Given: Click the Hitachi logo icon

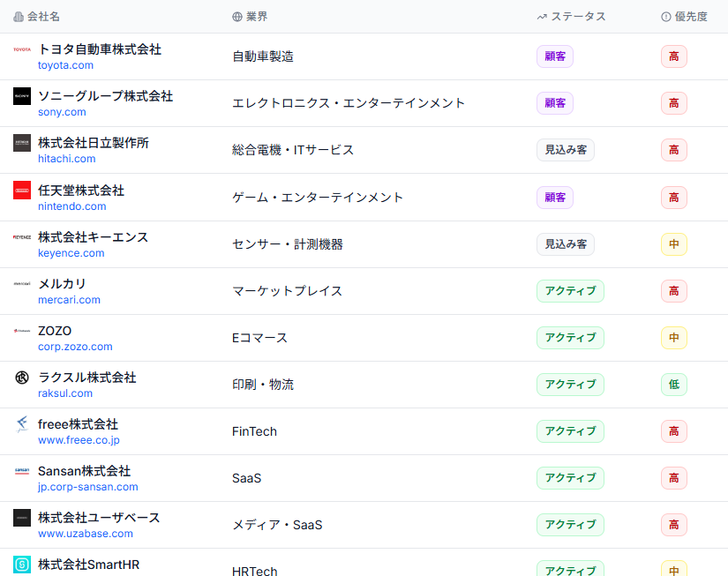Looking at the screenshot, I should (22, 144).
